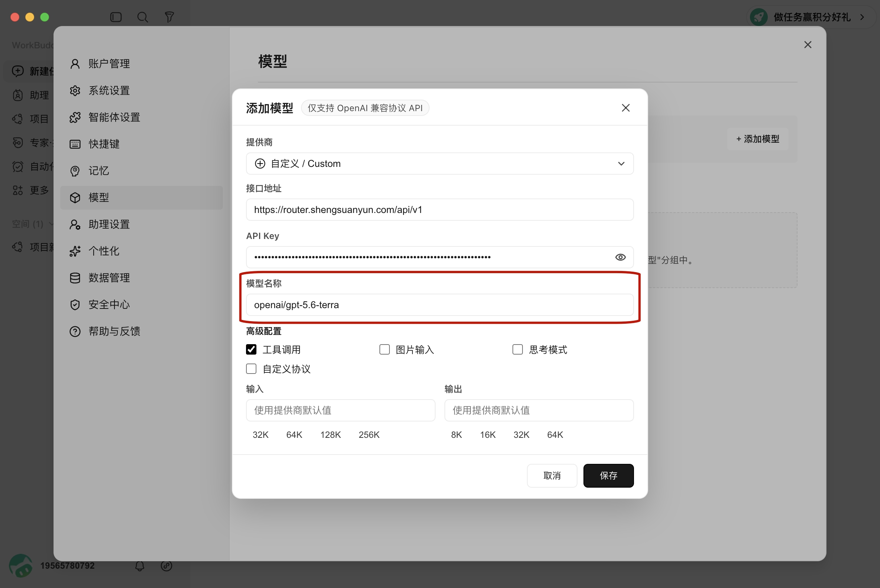Click the 助理 icon in background sidebar
The image size is (880, 588).
click(17, 95)
